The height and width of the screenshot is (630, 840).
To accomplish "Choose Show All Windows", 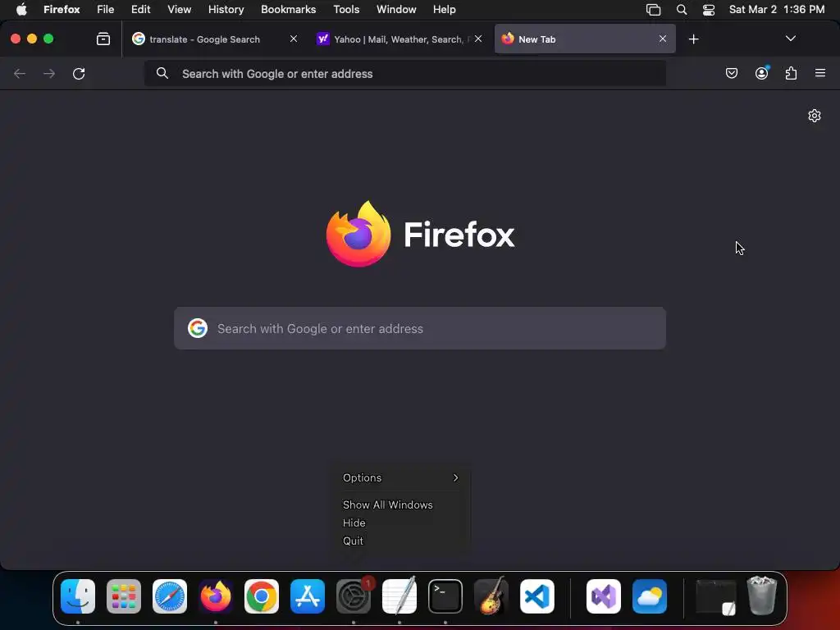I will point(388,504).
